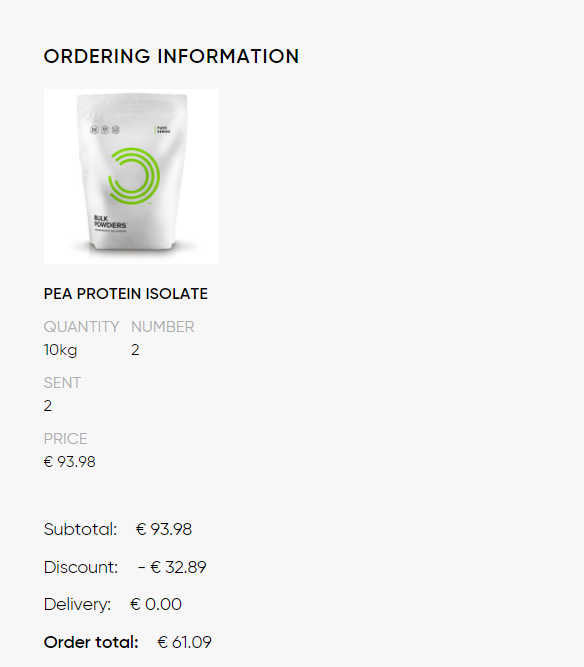The width and height of the screenshot is (584, 667).
Task: Click the Sent label
Action: (x=62, y=383)
